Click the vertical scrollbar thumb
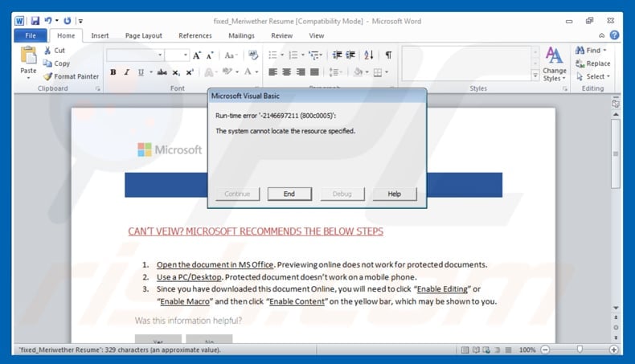This screenshot has width=635, height=364. pyautogui.click(x=616, y=153)
